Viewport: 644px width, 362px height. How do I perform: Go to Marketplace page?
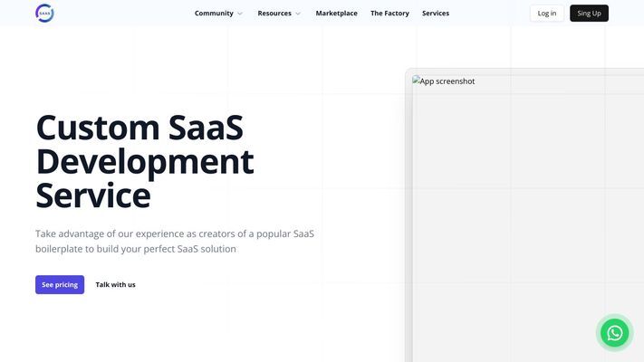[336, 14]
